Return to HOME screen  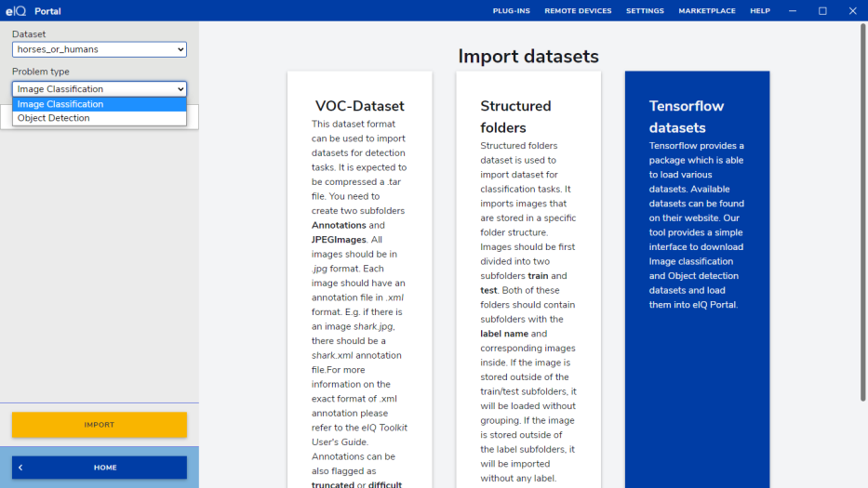coord(104,468)
